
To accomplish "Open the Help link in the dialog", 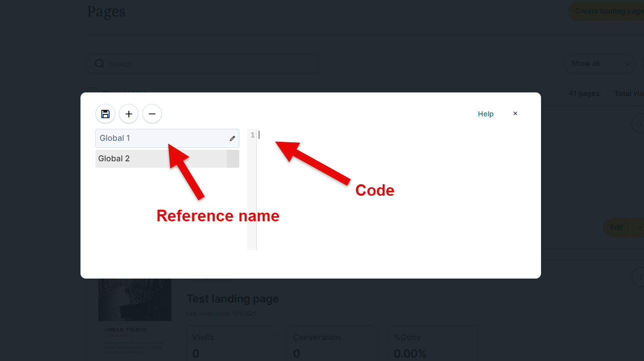I will pos(485,114).
